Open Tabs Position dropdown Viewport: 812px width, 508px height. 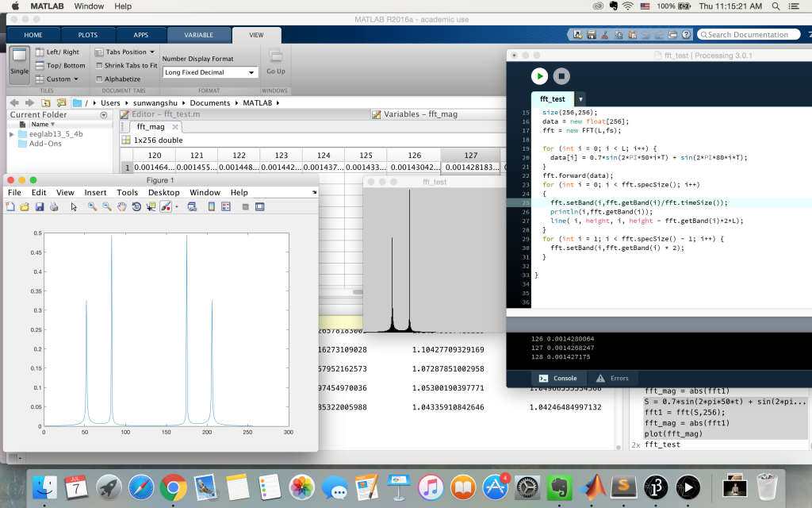coord(124,52)
